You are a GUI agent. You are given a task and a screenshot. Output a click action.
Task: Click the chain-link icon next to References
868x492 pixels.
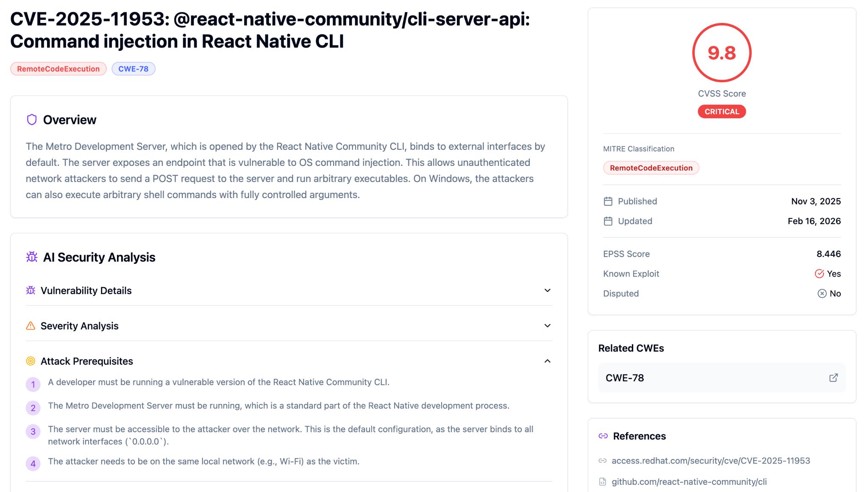(x=603, y=436)
